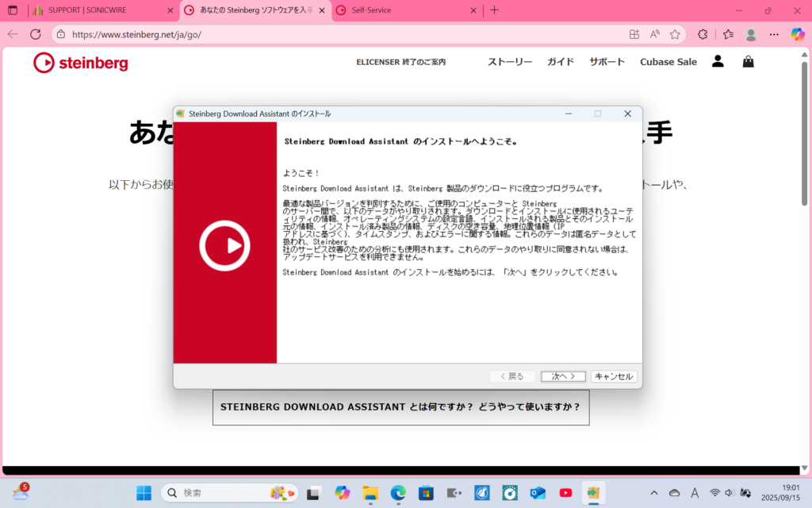Open the Windows Start menu
Image resolution: width=812 pixels, height=508 pixels.
(x=144, y=493)
